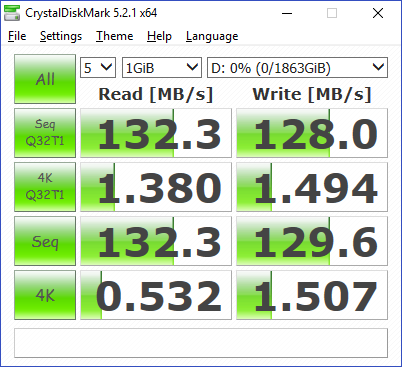402x367 pixels.
Task: Open the test count dropdown showing 5
Action: tap(98, 68)
